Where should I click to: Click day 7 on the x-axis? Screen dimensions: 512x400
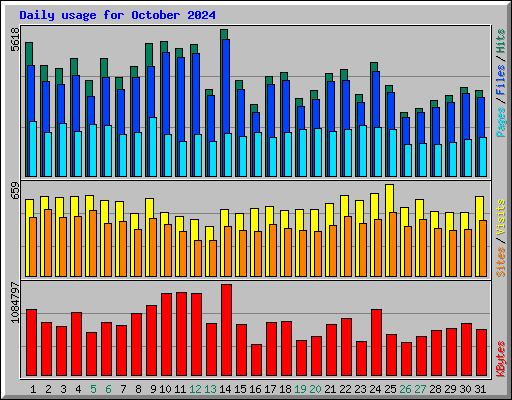pyautogui.click(x=123, y=389)
